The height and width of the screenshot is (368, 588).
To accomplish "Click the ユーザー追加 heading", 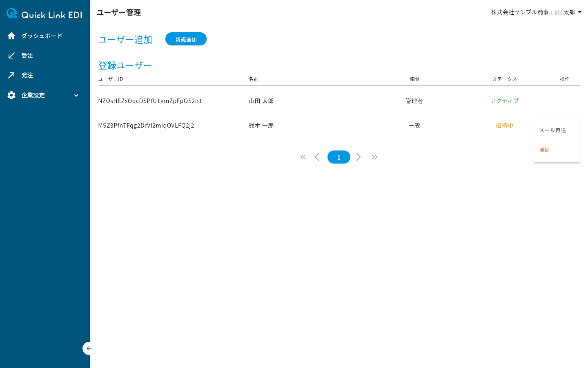I will click(125, 40).
